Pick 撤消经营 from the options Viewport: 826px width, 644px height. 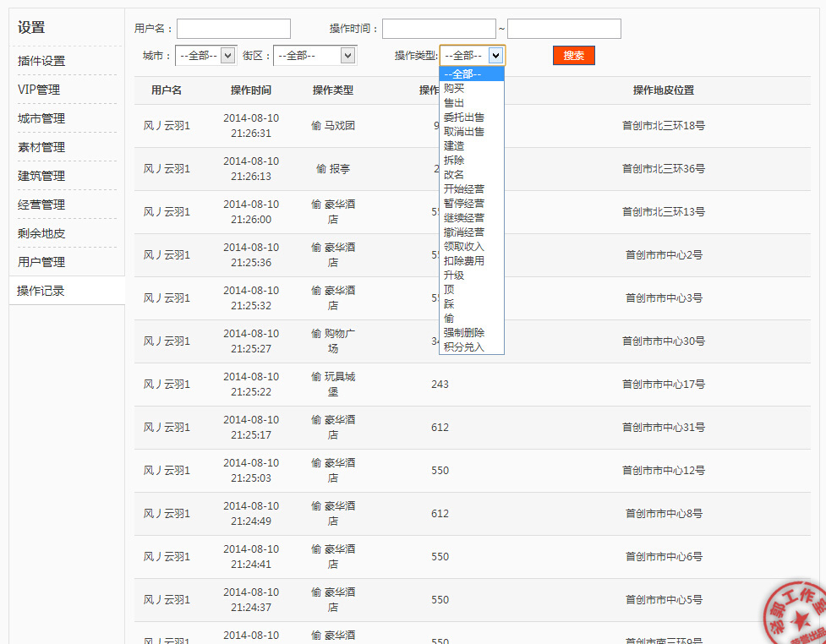472,232
